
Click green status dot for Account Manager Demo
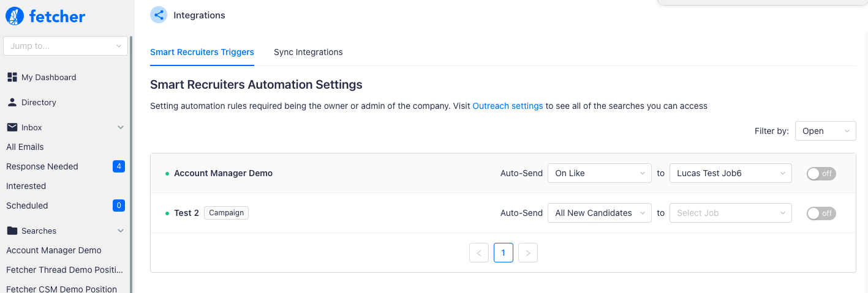167,174
